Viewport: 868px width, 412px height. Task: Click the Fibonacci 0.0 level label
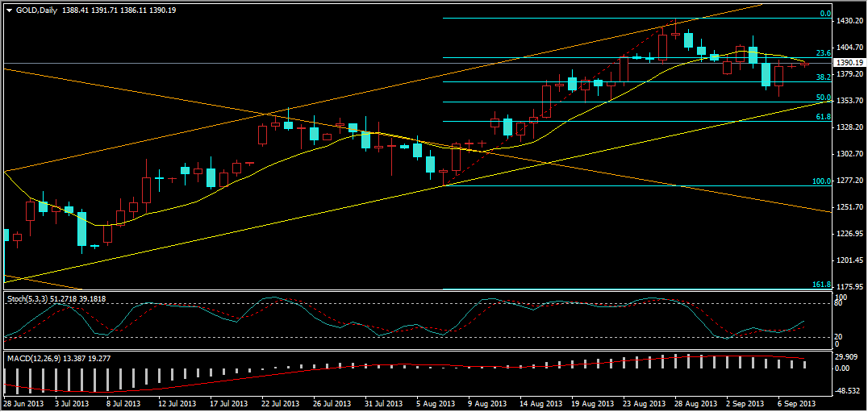point(824,14)
